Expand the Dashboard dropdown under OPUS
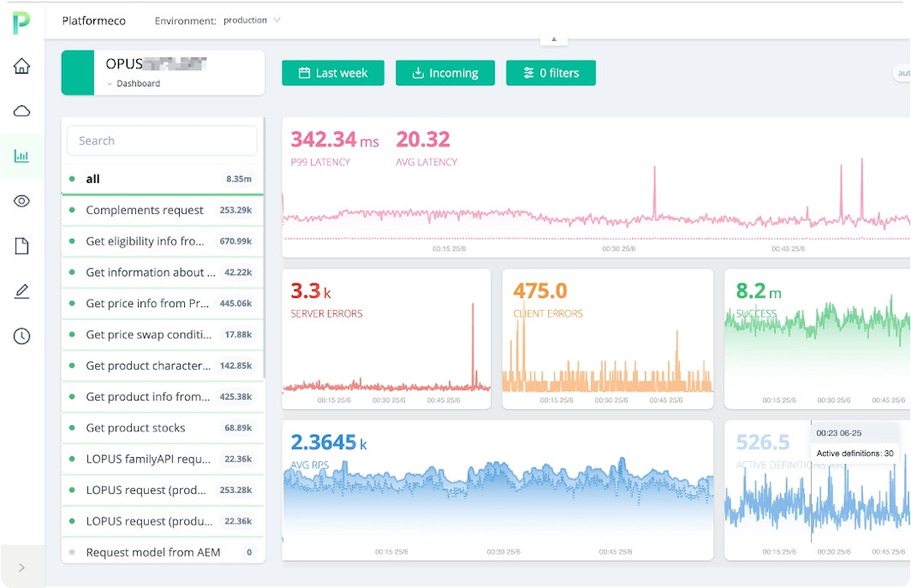 pyautogui.click(x=137, y=84)
